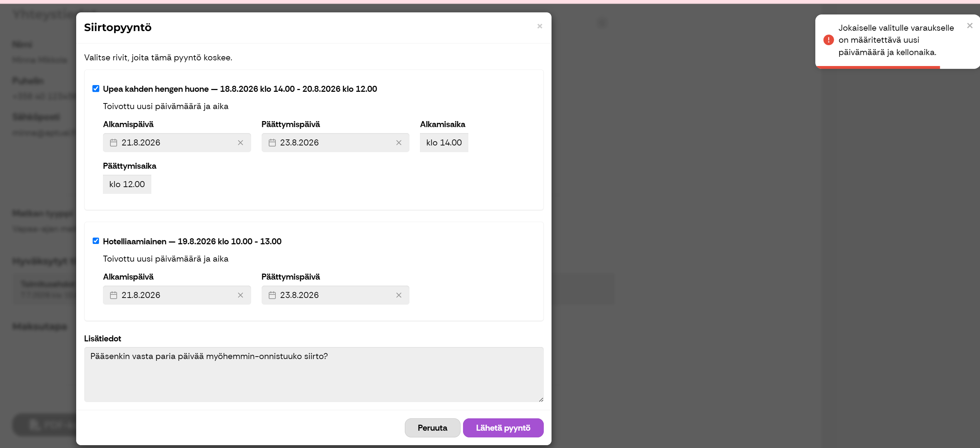Screen dimensions: 980x448
Task: Grab the Lisätiedot textarea resize handle
Action: [x=541, y=399]
